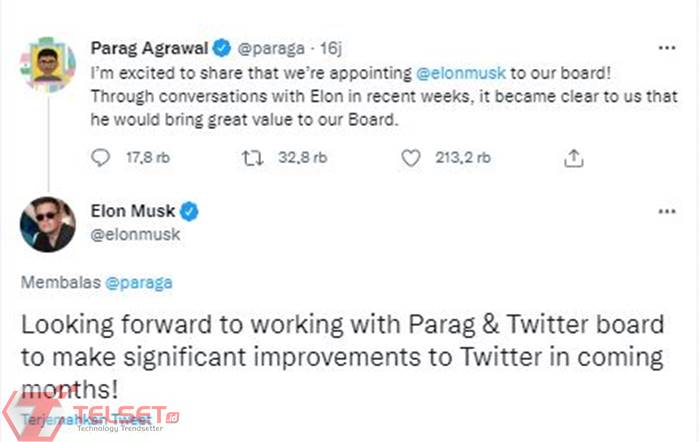Click the @paraga handle beside Parag's name
This screenshot has height=442, width=700.
269,46
